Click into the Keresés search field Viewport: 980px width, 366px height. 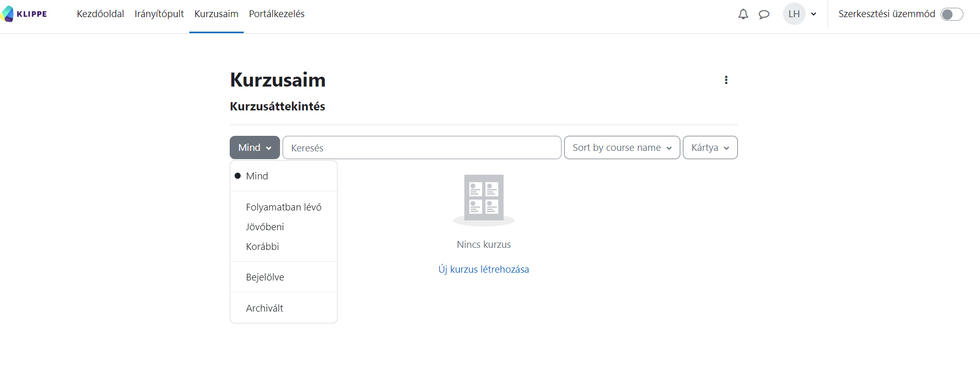tap(422, 148)
